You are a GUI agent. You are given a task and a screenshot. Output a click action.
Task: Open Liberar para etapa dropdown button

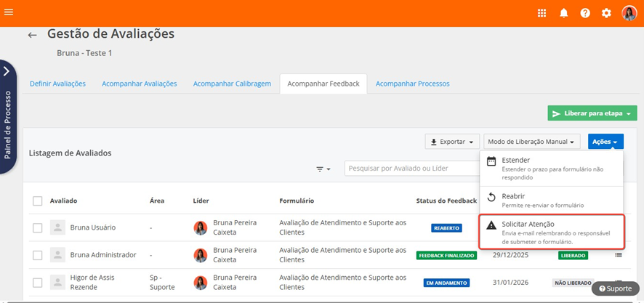[x=592, y=113]
